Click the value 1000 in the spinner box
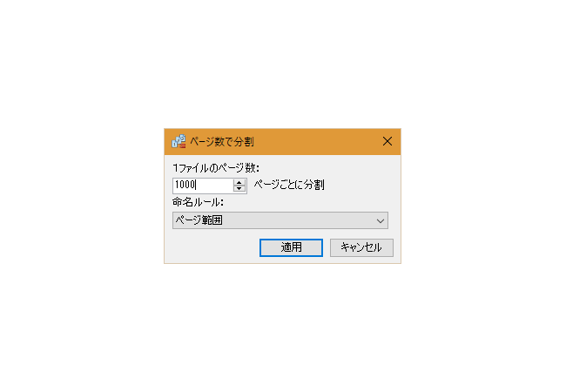 click(x=185, y=185)
